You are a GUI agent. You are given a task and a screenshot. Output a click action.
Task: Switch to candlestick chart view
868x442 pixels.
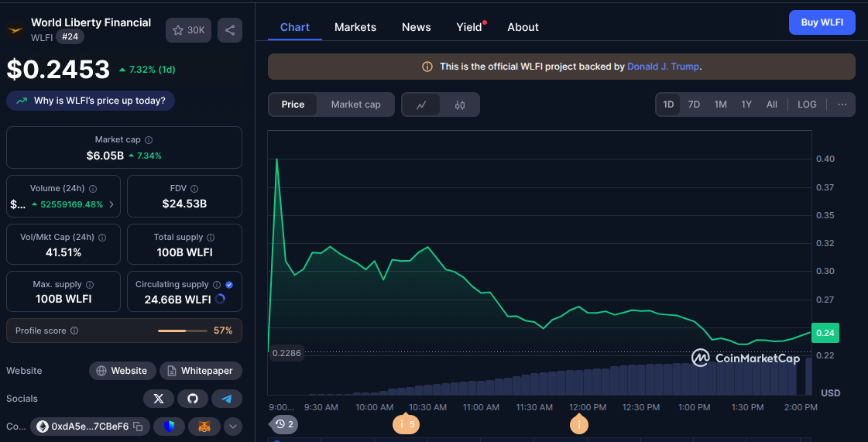point(459,105)
